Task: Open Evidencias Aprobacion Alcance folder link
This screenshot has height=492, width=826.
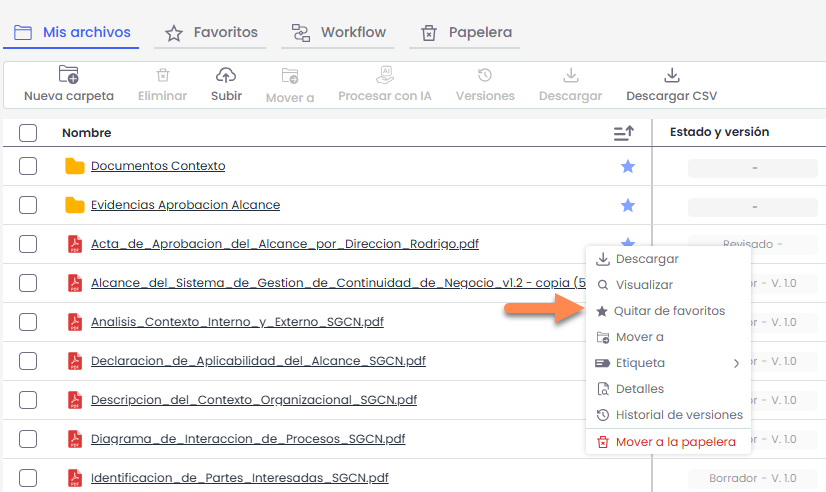Action: point(185,205)
